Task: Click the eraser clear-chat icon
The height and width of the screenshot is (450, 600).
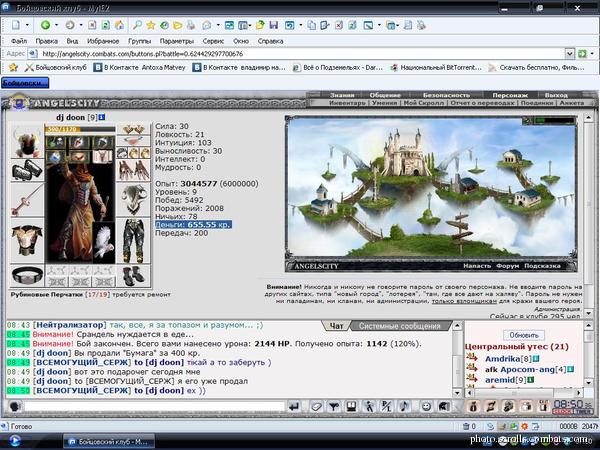Action: (316, 406)
